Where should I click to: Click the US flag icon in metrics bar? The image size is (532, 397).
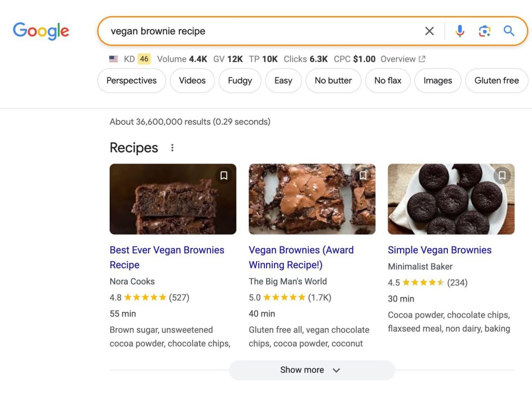pos(114,59)
